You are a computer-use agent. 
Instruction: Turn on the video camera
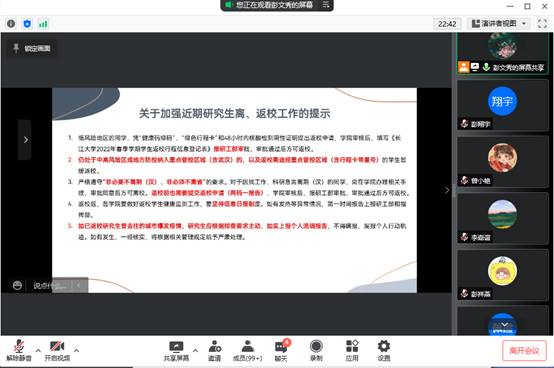click(57, 350)
